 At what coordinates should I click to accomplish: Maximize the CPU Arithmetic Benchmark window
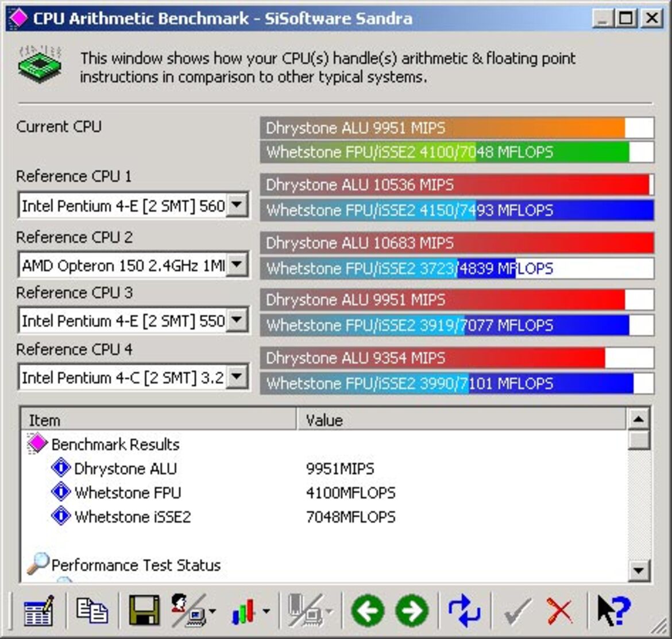point(625,18)
